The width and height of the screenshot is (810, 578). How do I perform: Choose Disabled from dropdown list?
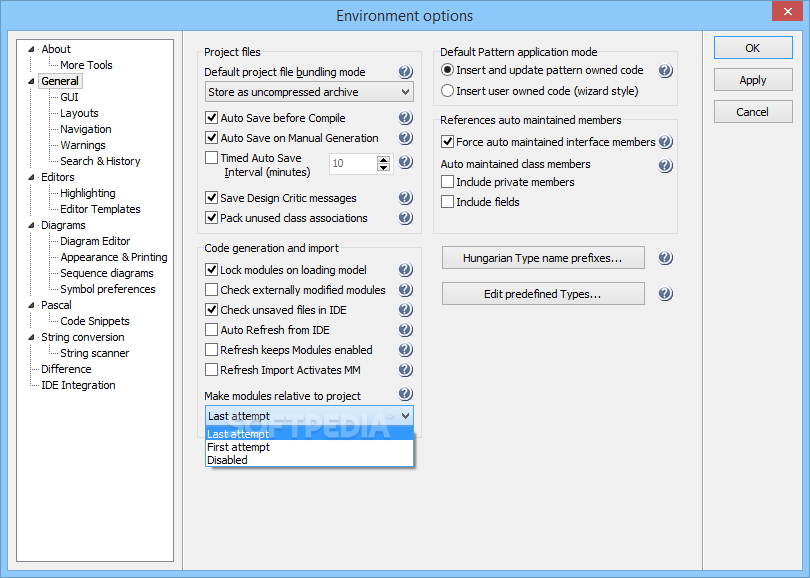[x=309, y=460]
